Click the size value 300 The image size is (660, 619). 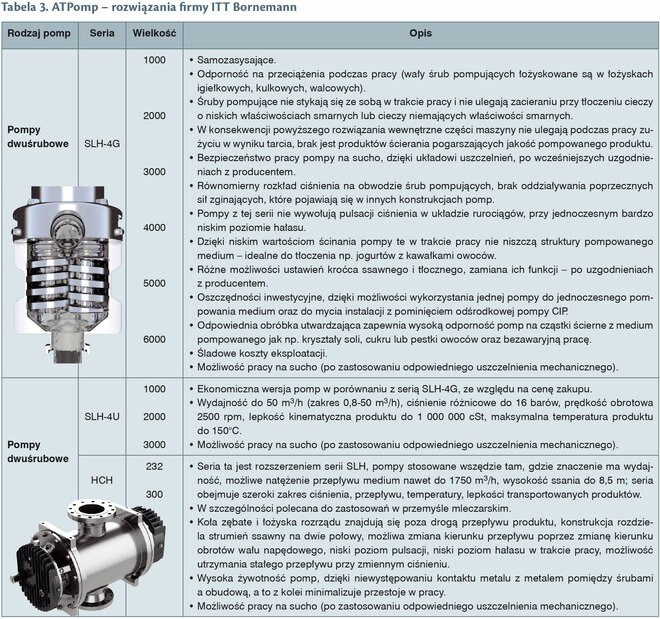(154, 494)
